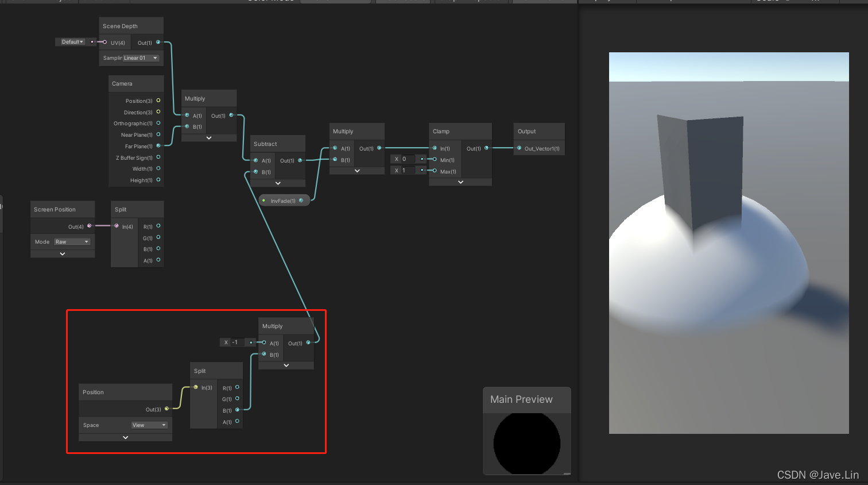Click the Out_Vector1(1) port on Output node
The width and height of the screenshot is (868, 485).
tap(519, 148)
